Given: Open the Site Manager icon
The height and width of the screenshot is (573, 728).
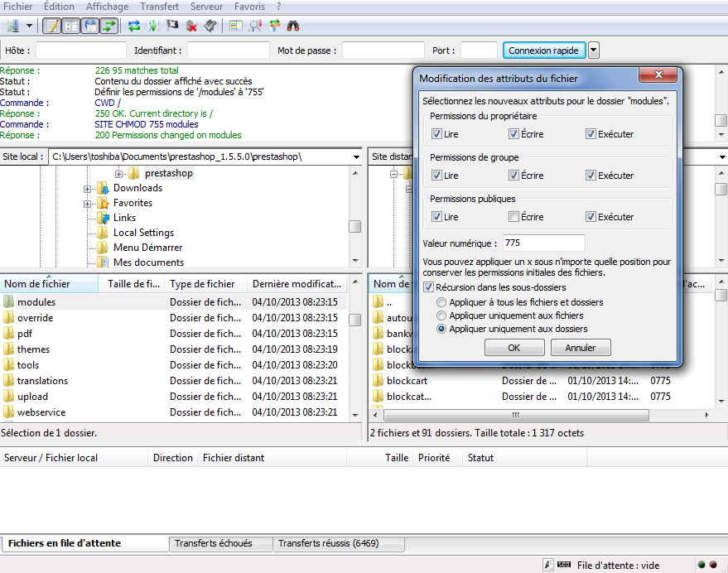Looking at the screenshot, I should click(x=13, y=26).
